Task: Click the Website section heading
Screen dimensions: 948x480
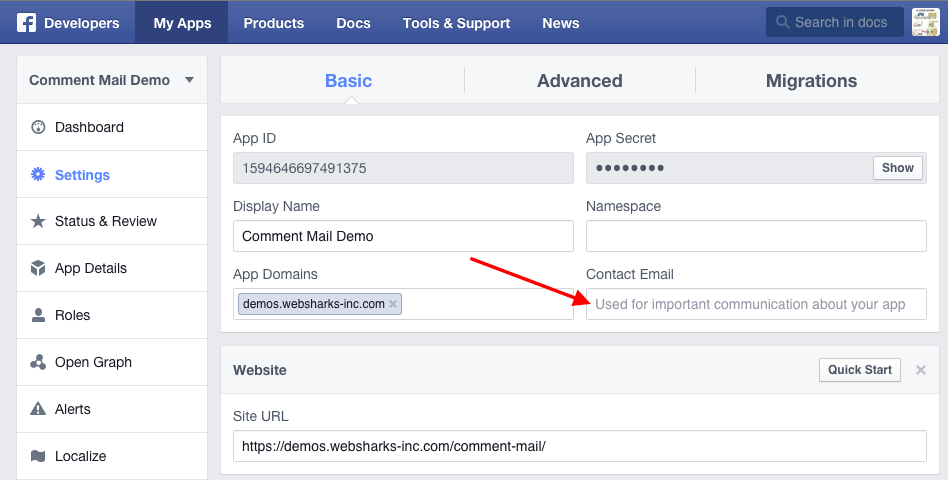Action: pos(260,370)
